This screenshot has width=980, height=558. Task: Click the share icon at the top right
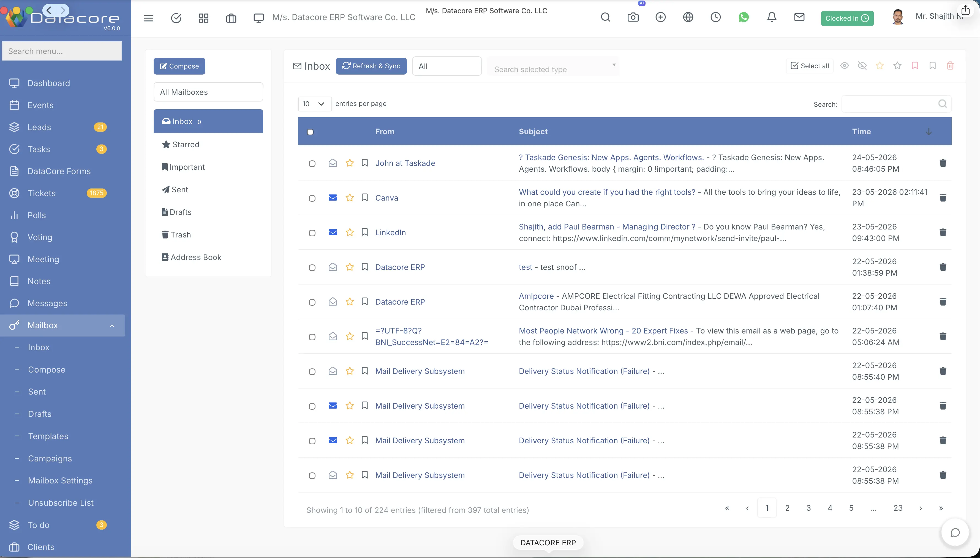tap(965, 10)
